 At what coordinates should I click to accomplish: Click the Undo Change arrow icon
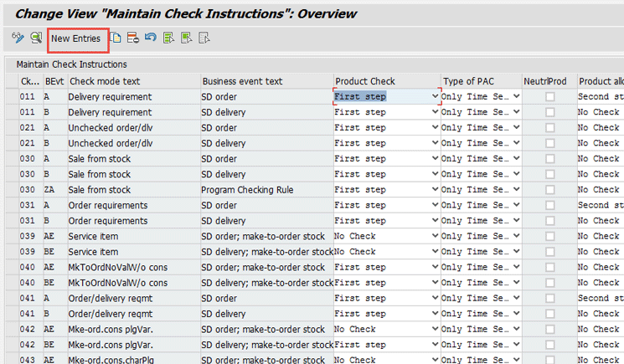[151, 38]
